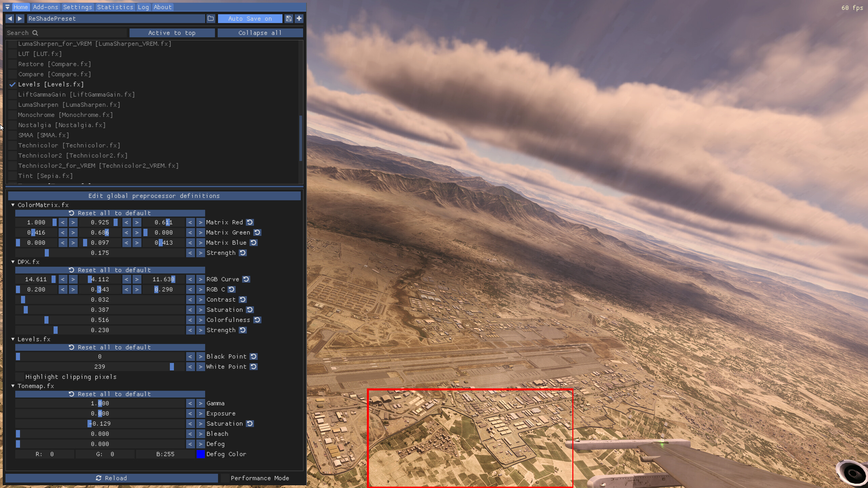868x488 pixels.
Task: Reset Black Point to default
Action: point(254,357)
